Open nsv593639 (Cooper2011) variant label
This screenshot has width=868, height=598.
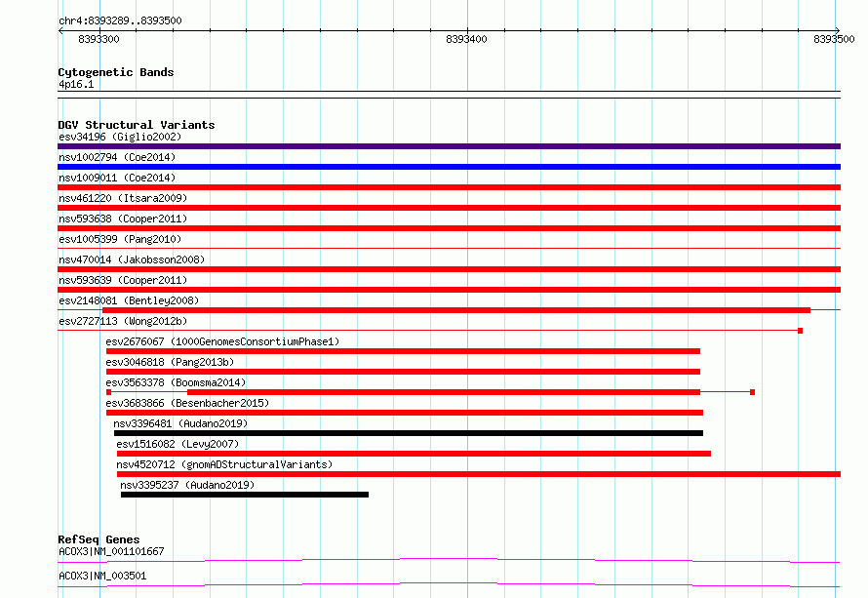[x=123, y=280]
